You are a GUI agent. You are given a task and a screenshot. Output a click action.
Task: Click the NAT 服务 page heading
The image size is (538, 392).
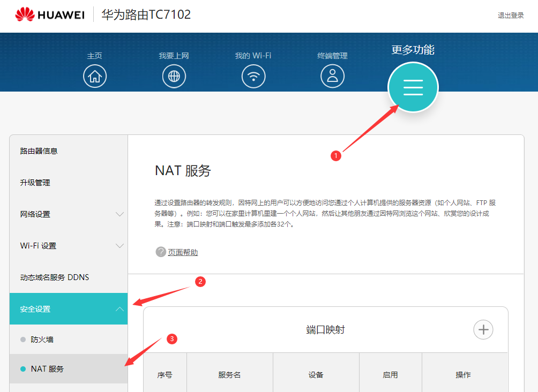pyautogui.click(x=183, y=170)
